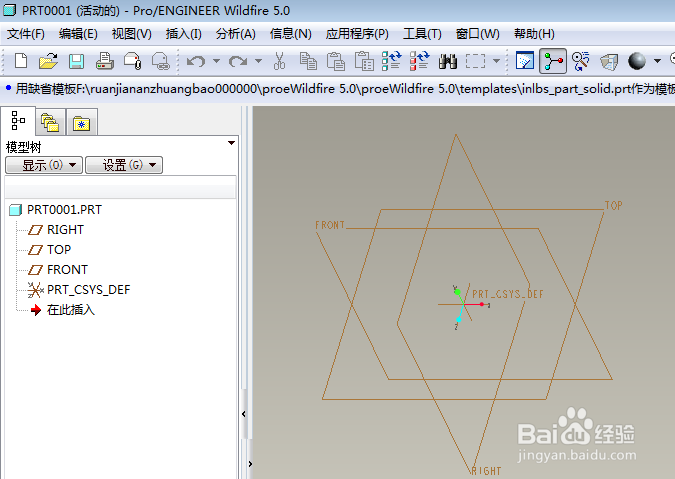675x479 pixels.
Task: Click the Regeneration Manager icon
Action: [419, 61]
